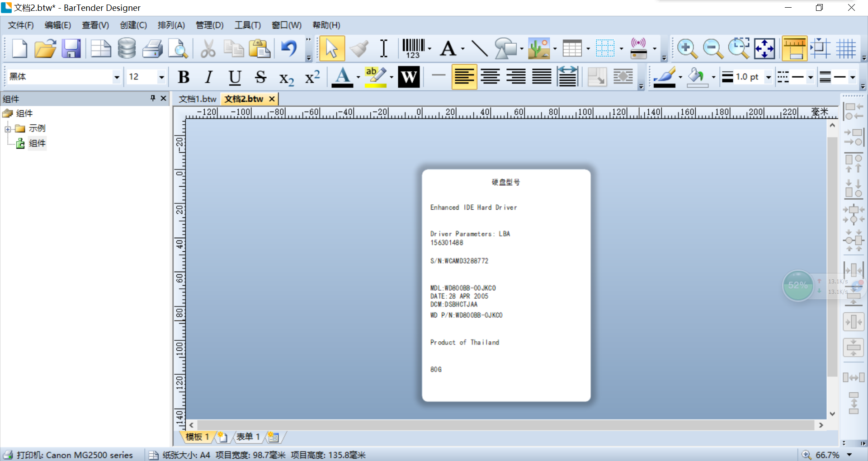The height and width of the screenshot is (461, 868).
Task: Click the yellow highlight color swatch
Action: tap(376, 77)
